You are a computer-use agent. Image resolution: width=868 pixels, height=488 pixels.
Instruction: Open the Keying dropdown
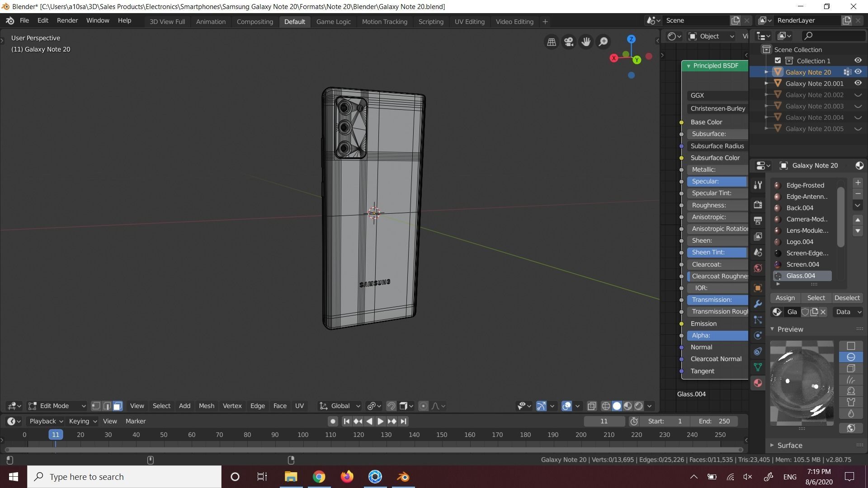coord(82,421)
